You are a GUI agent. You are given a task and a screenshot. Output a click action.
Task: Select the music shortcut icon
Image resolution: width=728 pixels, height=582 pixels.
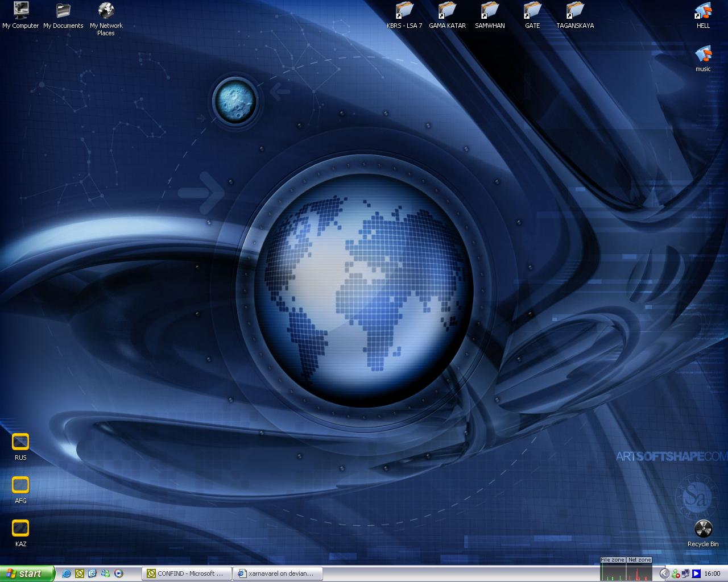pyautogui.click(x=703, y=59)
